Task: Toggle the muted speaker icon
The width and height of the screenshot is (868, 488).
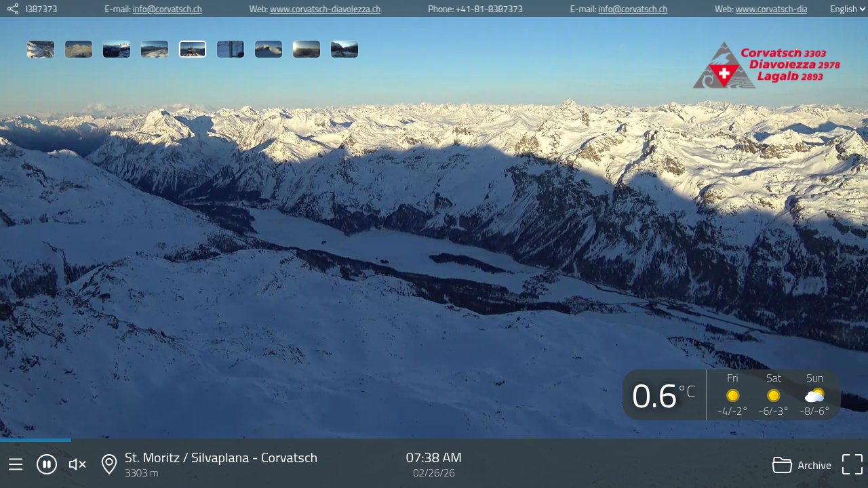Action: click(x=77, y=464)
